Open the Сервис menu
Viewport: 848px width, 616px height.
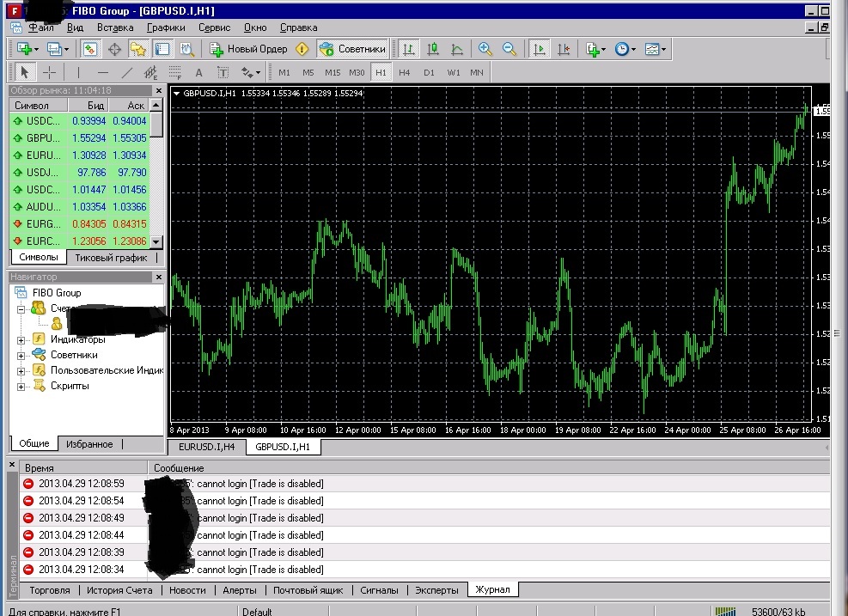[214, 27]
